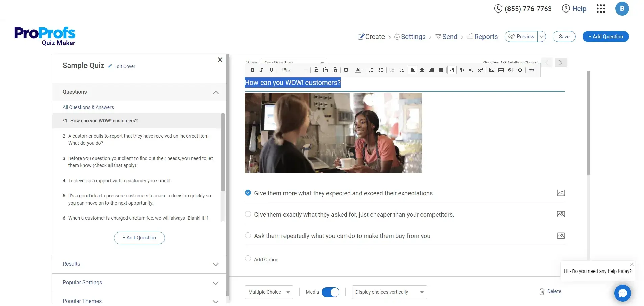Open the Multiple Choice question type dropdown
Screen dimensions: 644x306
(269, 292)
